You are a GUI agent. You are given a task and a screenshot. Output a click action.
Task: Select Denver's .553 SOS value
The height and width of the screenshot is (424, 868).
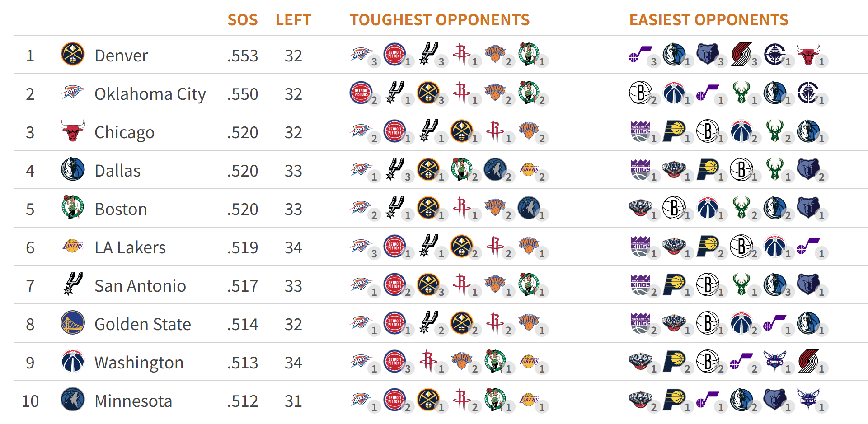pyautogui.click(x=243, y=56)
